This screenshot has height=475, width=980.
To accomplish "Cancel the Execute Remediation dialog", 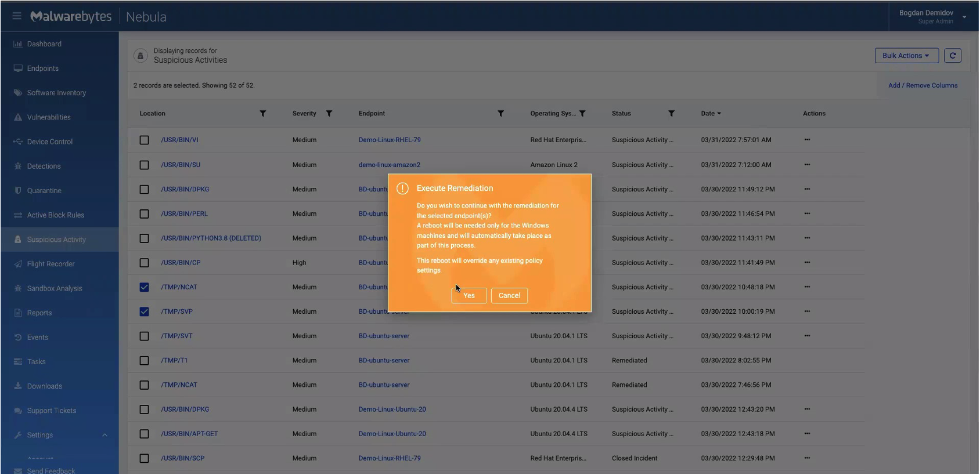I will pyautogui.click(x=509, y=296).
